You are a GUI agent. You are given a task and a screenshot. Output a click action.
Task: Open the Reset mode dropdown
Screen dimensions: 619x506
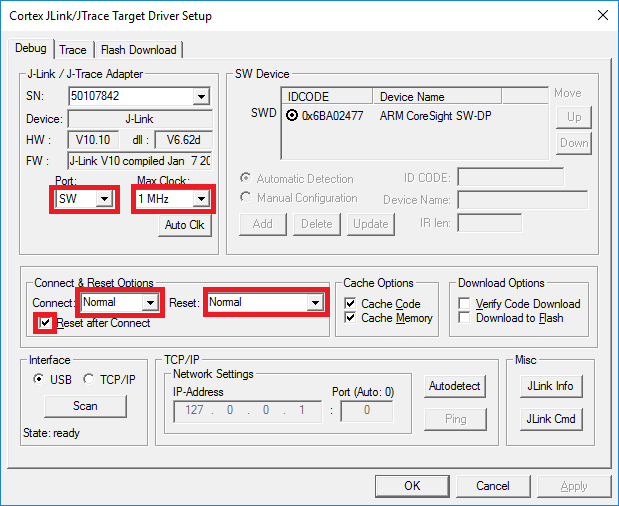point(315,303)
